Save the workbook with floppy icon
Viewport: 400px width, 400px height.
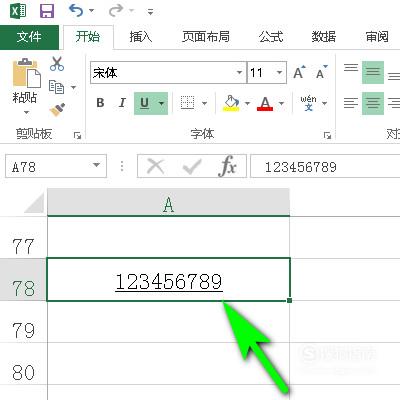click(47, 11)
